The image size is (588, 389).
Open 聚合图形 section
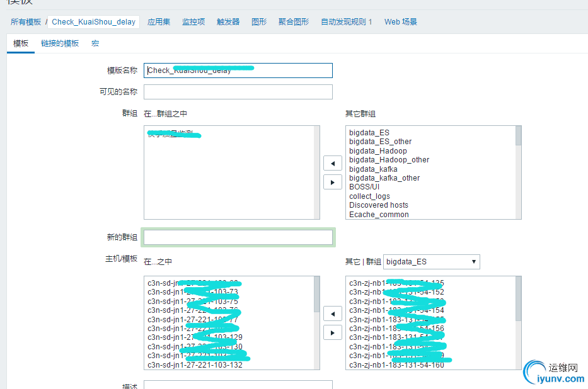pyautogui.click(x=294, y=21)
